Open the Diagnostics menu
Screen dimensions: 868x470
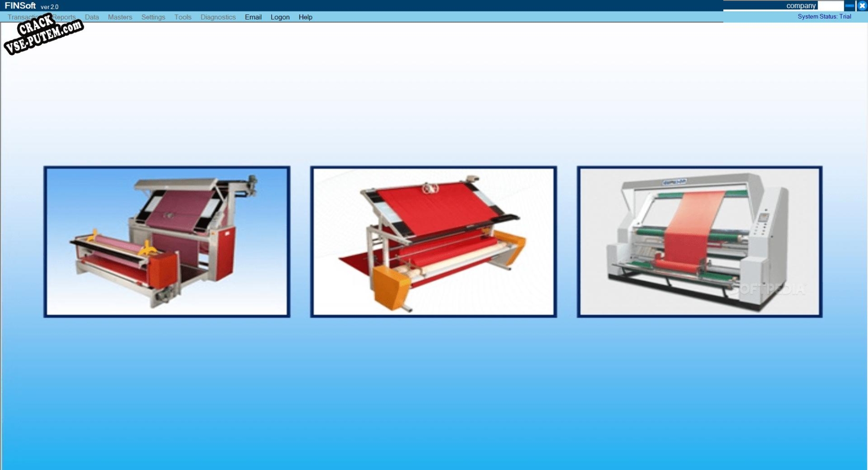[218, 17]
